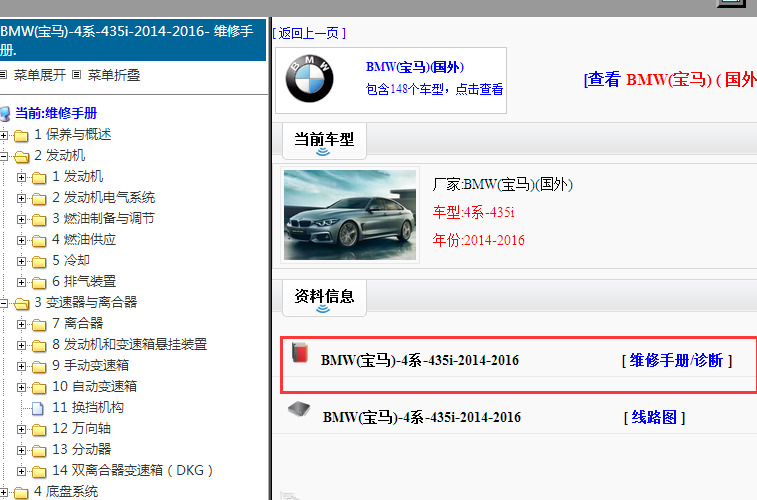Click the computer icon beside 当前:维修手册
This screenshot has width=757, height=500.
[x=5, y=114]
